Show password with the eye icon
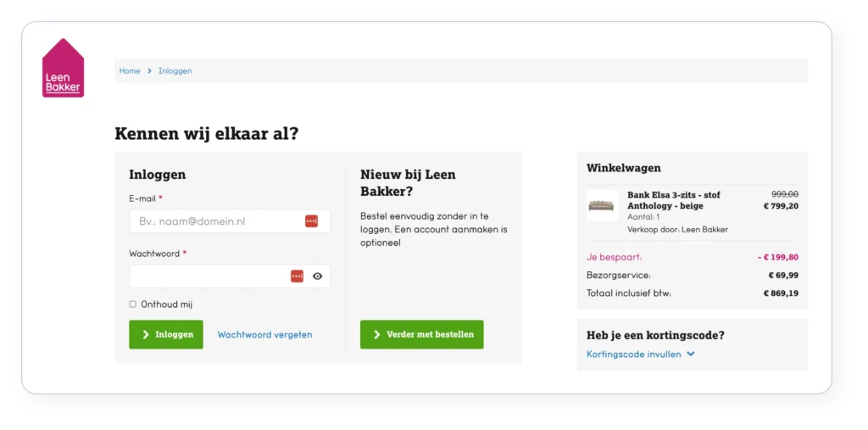This screenshot has width=868, height=430. click(317, 276)
